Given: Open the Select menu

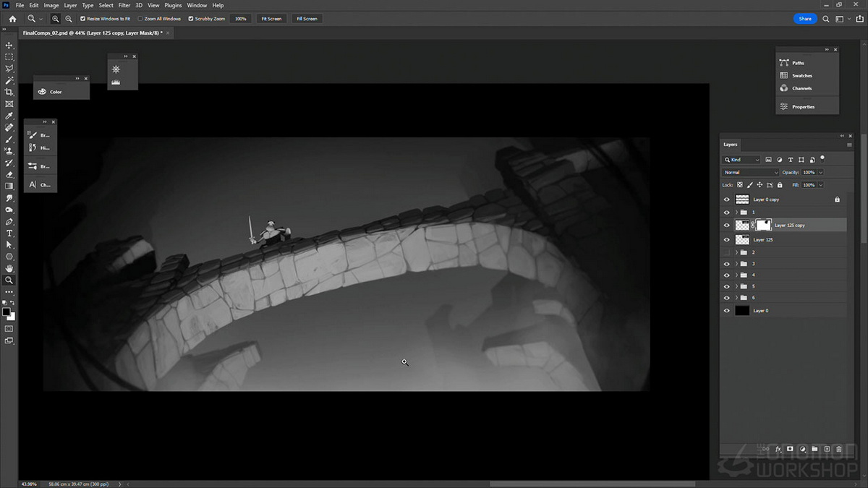Looking at the screenshot, I should point(106,5).
